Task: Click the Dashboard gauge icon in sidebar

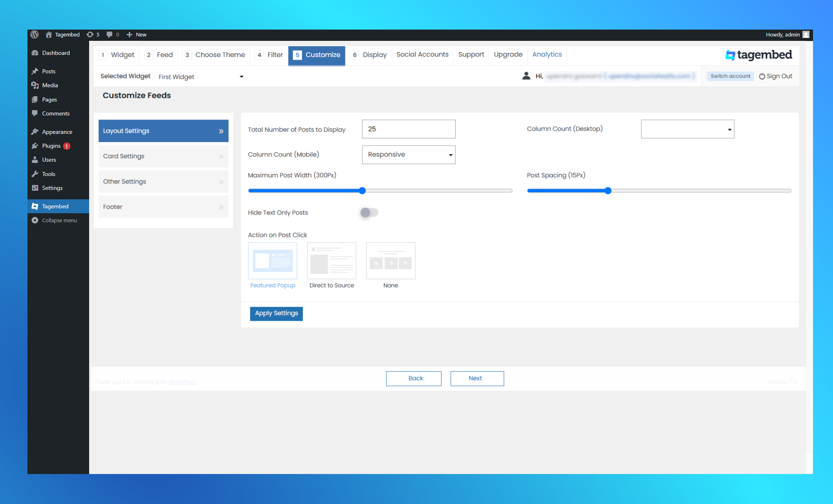Action: pos(35,53)
